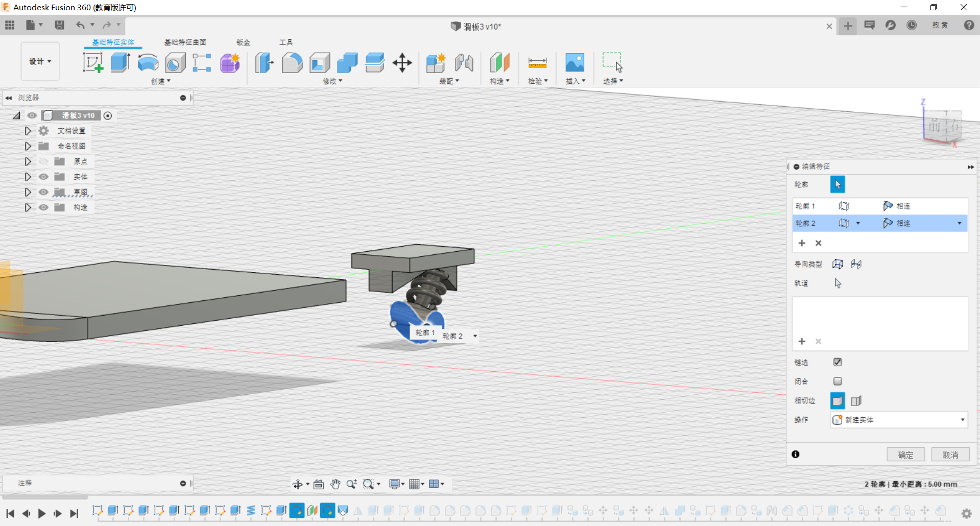Screen dimensions: 980x526
Task: Open the 构造 toolbar menu
Action: 500,81
